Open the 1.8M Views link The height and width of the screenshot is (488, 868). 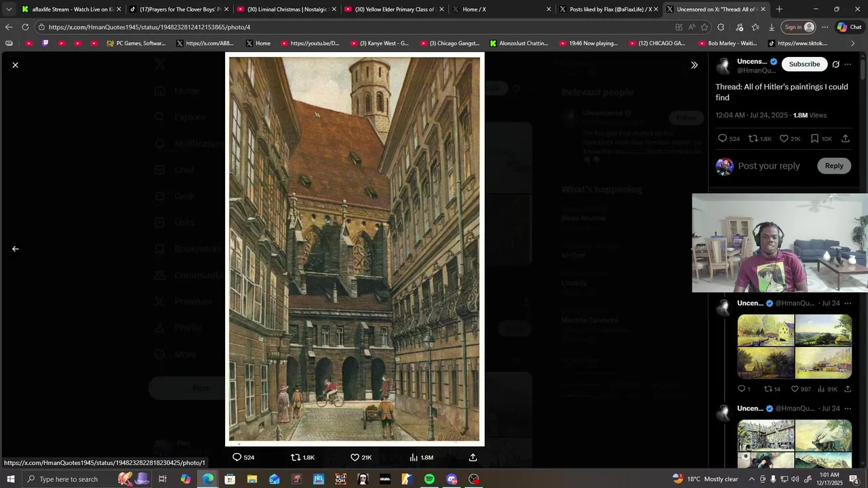(810, 115)
